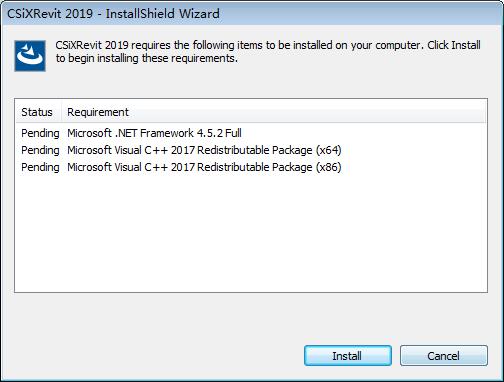Click the Install button
504x382 pixels.
pos(348,356)
